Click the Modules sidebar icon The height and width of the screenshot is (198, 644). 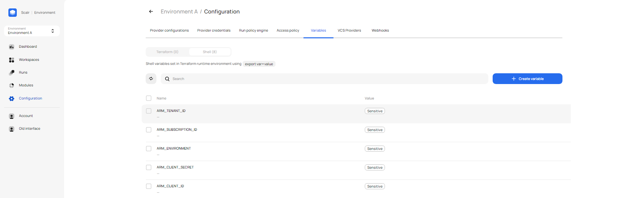(x=12, y=85)
